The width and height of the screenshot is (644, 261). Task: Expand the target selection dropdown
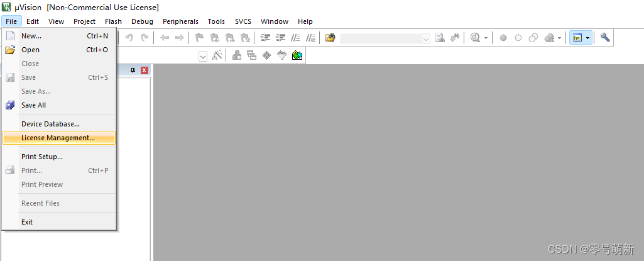click(203, 57)
